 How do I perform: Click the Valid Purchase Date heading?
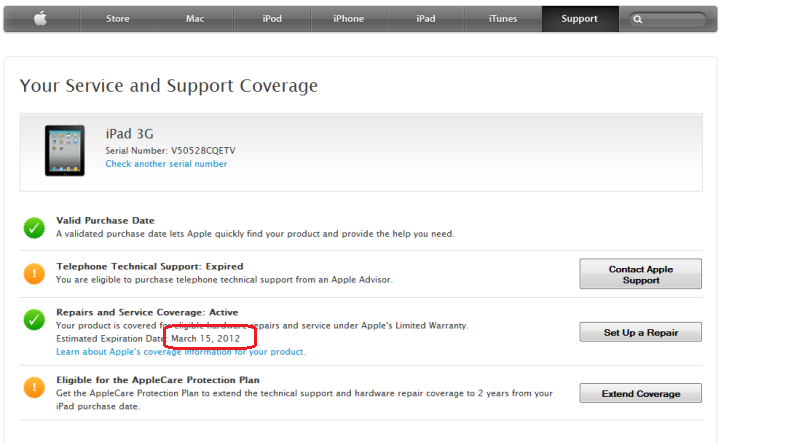[105, 220]
